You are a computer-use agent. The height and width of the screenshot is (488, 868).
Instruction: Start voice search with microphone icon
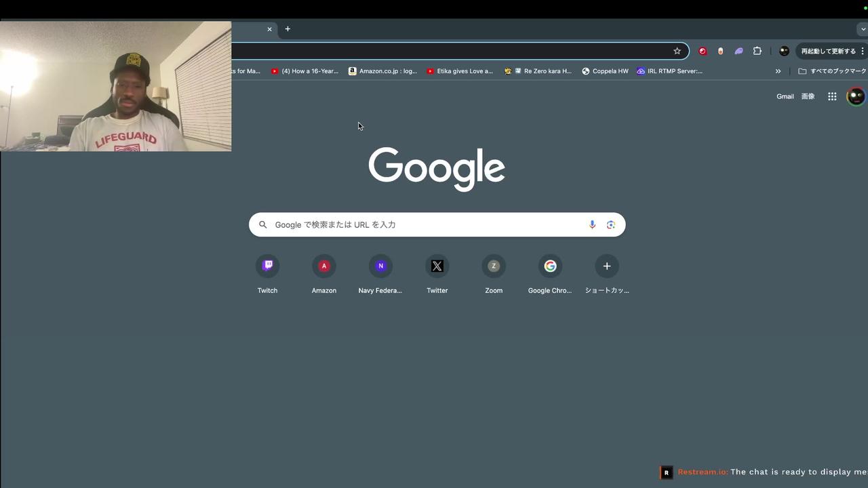point(592,225)
